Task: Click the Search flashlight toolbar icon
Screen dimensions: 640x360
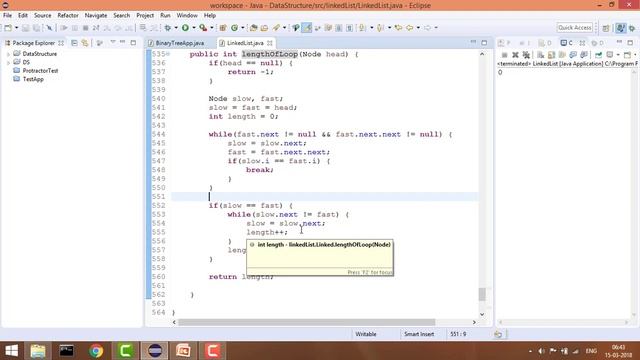Action: [276, 28]
